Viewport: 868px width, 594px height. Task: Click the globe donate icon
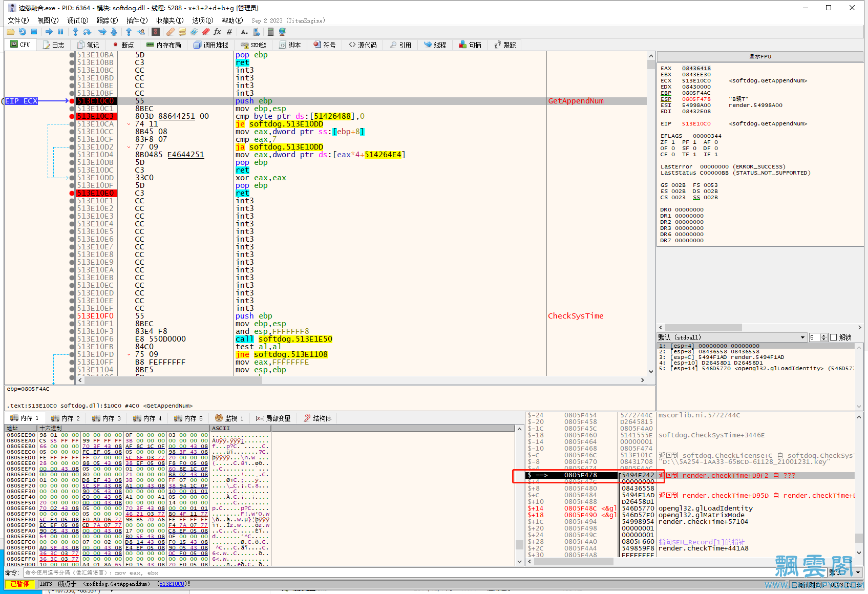pyautogui.click(x=282, y=32)
